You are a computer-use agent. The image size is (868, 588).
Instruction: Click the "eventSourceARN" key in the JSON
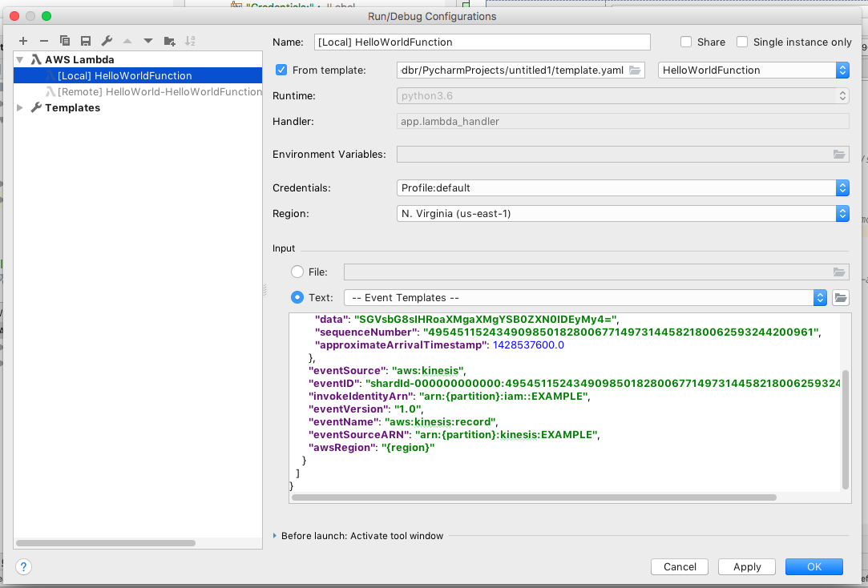[x=359, y=435]
